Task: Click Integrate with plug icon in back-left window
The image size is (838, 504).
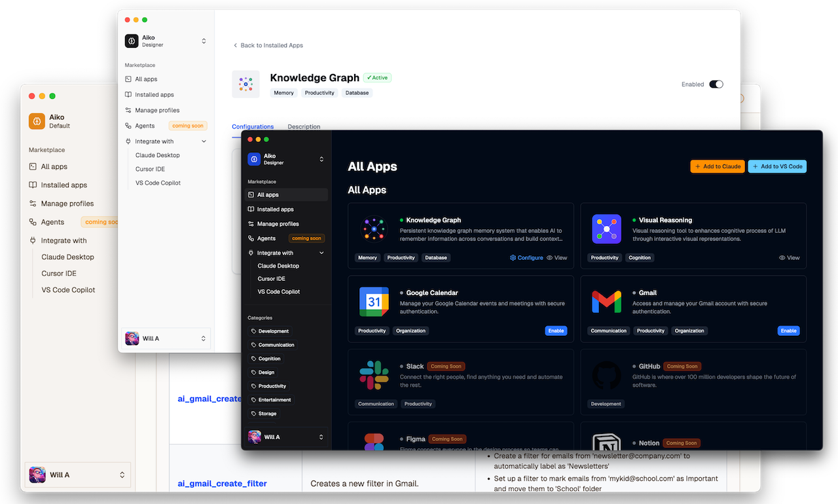Action: (x=33, y=240)
